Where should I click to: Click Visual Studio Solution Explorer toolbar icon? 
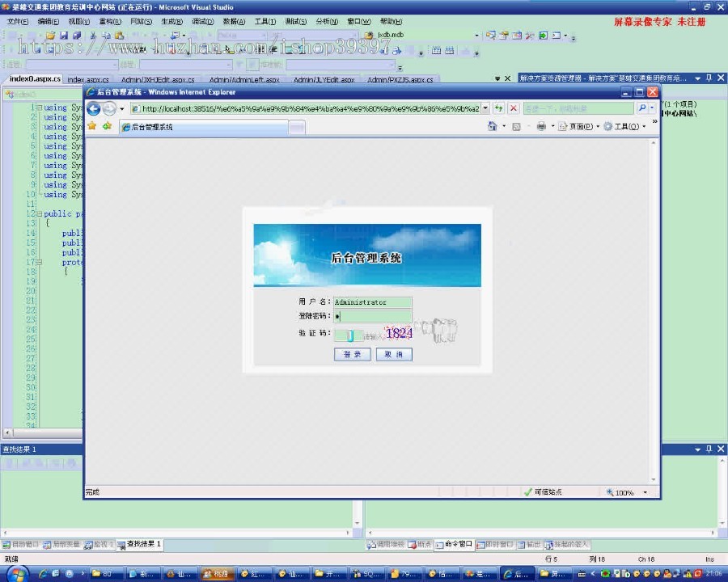(491, 35)
